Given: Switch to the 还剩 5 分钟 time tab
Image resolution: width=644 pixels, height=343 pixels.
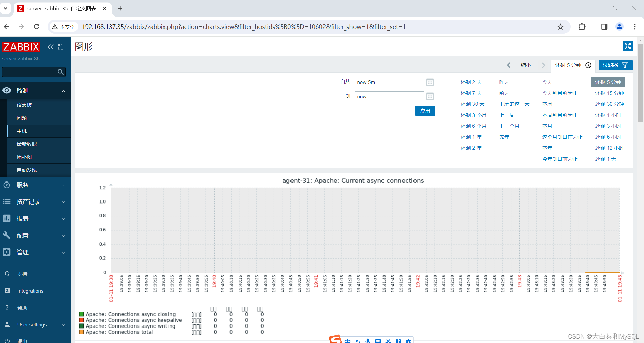Looking at the screenshot, I should [573, 65].
